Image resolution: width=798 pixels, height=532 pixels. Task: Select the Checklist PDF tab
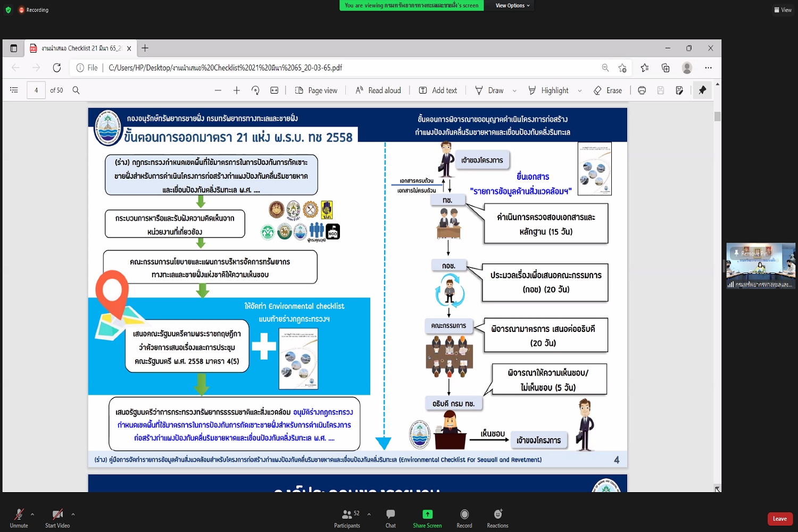click(80, 48)
